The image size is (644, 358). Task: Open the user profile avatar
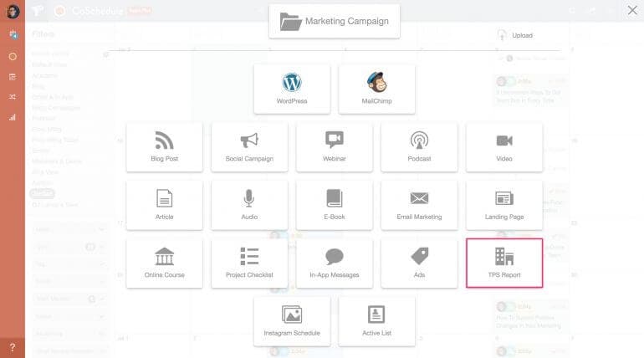pyautogui.click(x=12, y=12)
